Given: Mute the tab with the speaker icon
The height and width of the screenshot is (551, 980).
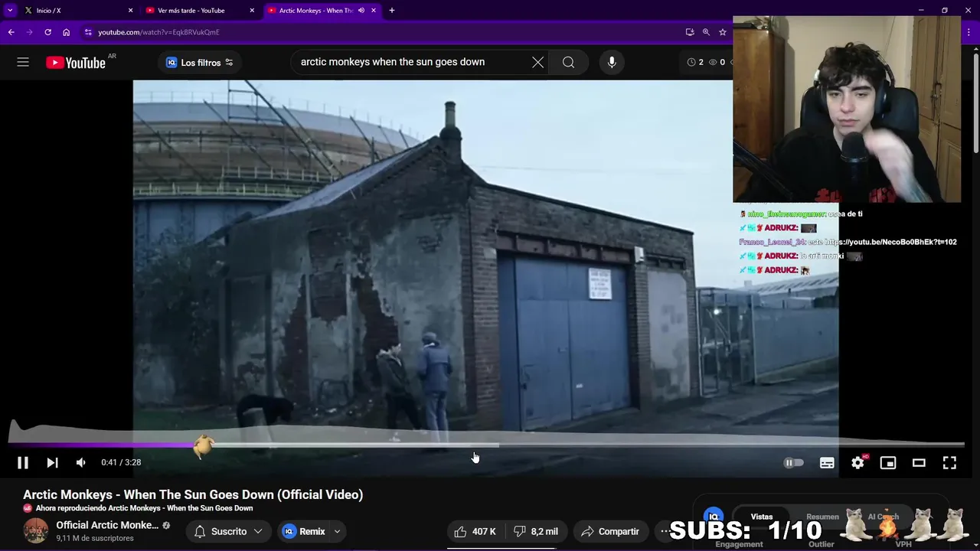Looking at the screenshot, I should pyautogui.click(x=361, y=11).
